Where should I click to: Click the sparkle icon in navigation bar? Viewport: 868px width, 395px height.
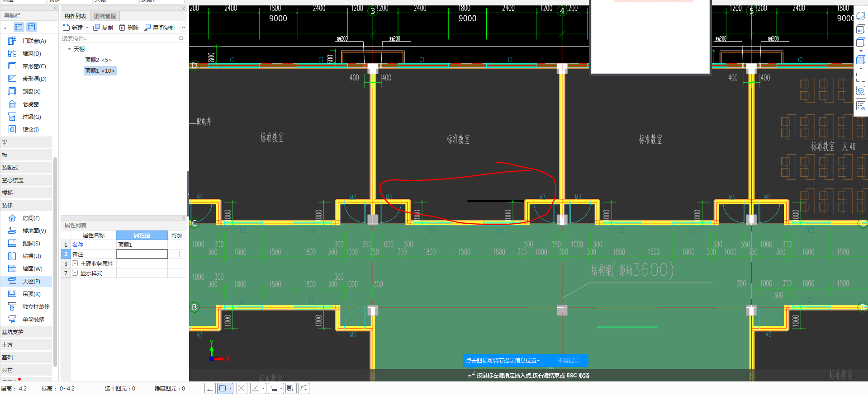6,27
